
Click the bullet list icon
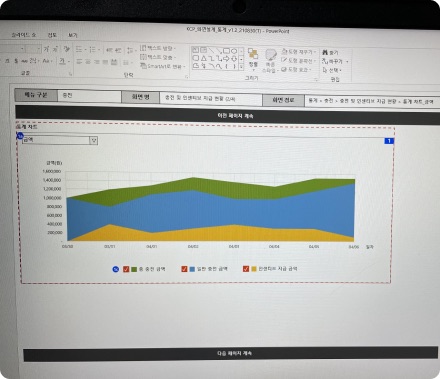[x=79, y=49]
